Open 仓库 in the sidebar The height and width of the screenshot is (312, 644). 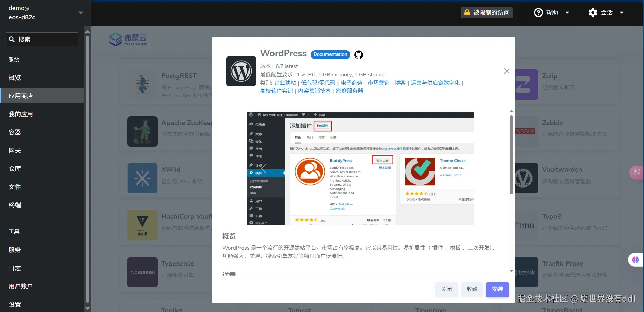[x=42, y=168]
